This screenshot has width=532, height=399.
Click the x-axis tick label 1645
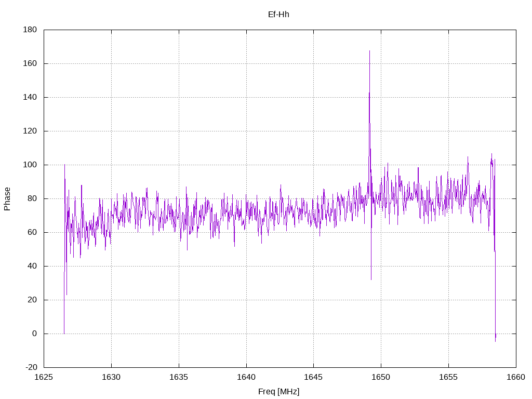point(313,377)
